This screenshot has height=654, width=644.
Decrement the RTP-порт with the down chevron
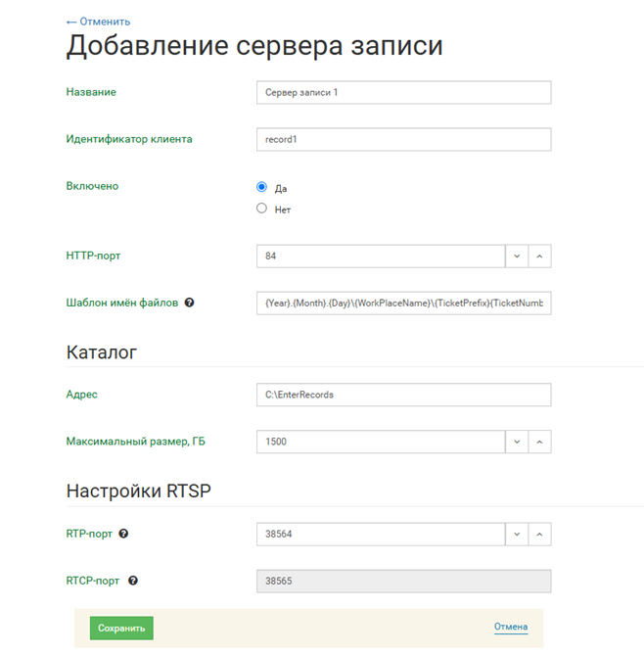pos(517,535)
